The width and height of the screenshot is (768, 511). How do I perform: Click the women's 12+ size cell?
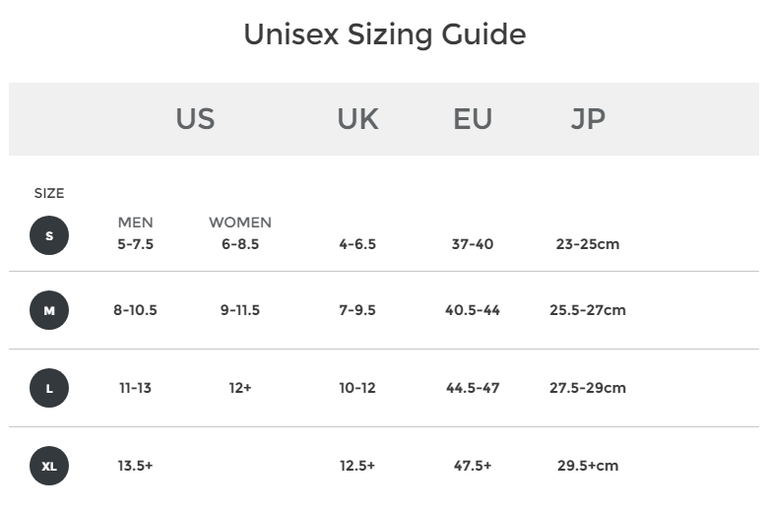pyautogui.click(x=240, y=388)
